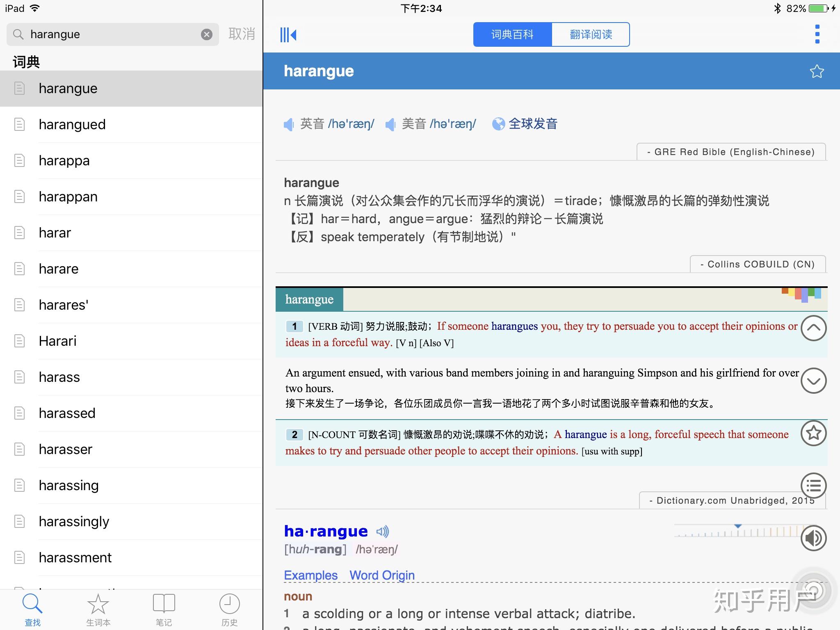Tap Collins harangue headword tab
Image resolution: width=840 pixels, height=630 pixels.
(309, 299)
